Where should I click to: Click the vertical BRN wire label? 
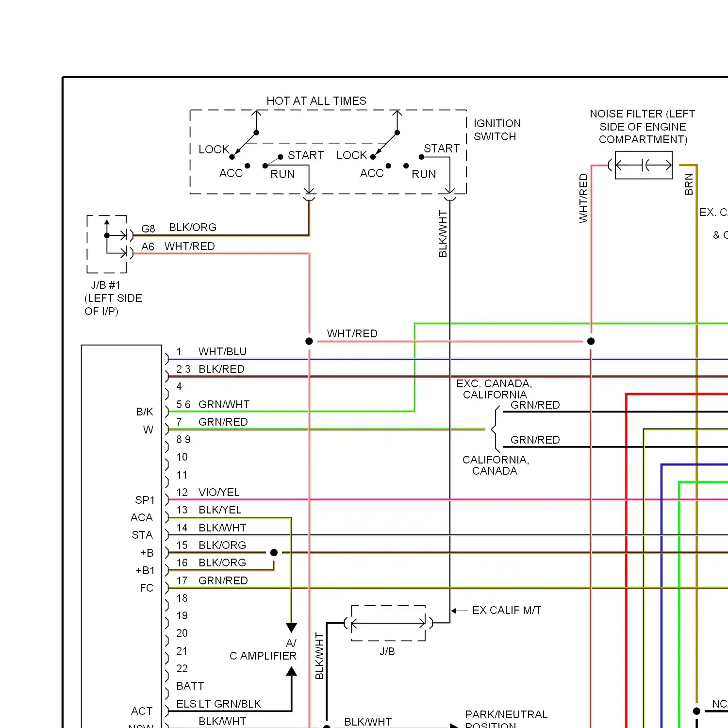click(689, 184)
